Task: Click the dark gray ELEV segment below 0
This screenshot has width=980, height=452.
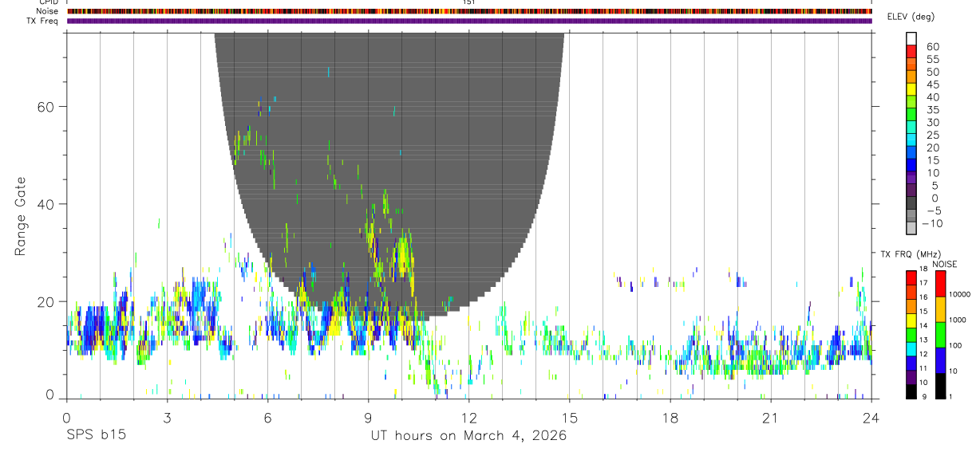Action: 911,202
